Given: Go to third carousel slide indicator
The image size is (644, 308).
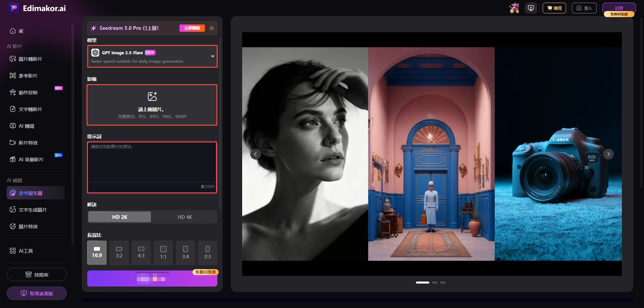Looking at the screenshot, I should pyautogui.click(x=443, y=283).
